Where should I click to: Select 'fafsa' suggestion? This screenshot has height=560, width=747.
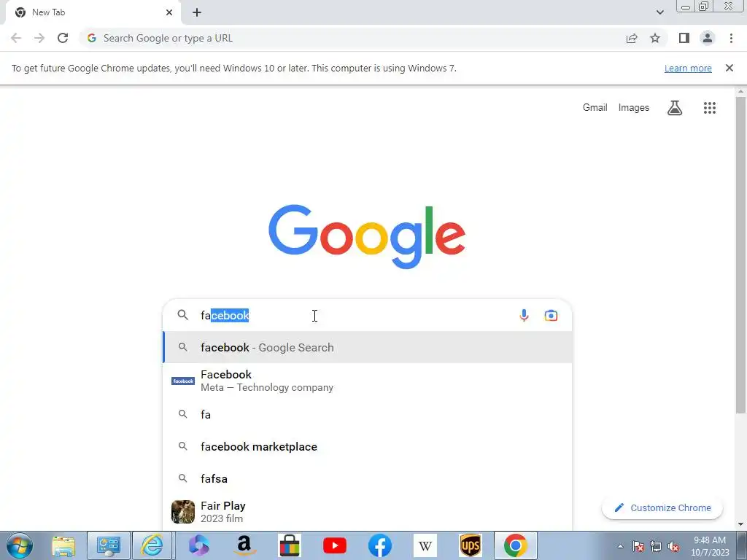point(368,478)
